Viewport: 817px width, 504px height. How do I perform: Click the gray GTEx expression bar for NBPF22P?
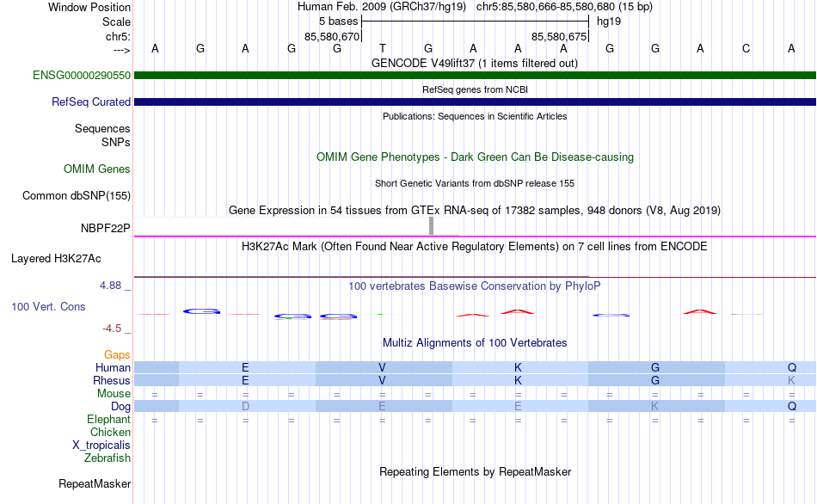tap(431, 226)
